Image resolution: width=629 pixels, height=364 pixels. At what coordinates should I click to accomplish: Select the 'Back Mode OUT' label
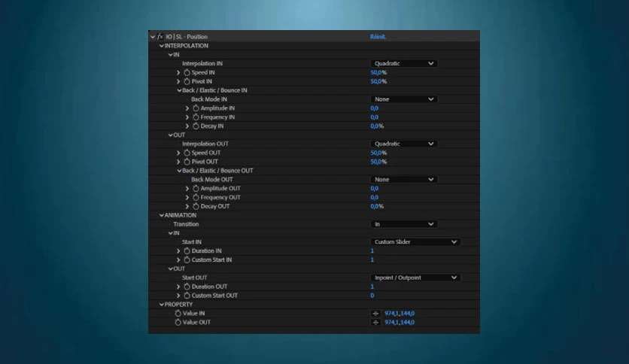coord(212,179)
